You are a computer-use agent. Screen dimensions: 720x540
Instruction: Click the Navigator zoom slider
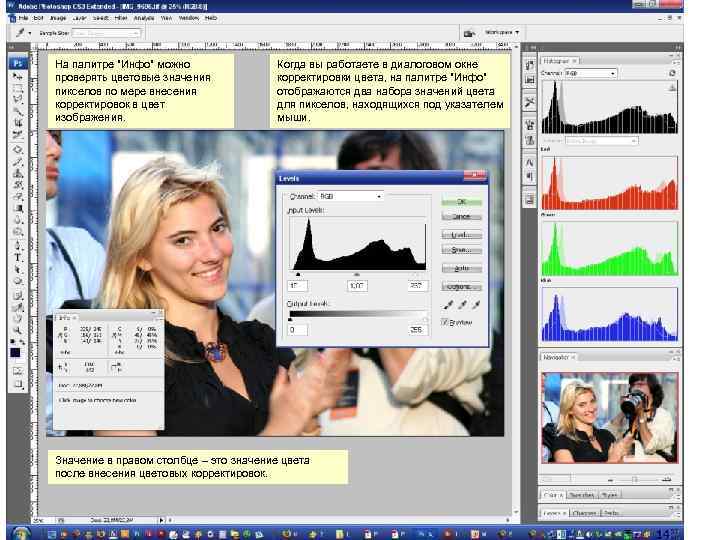(x=634, y=479)
